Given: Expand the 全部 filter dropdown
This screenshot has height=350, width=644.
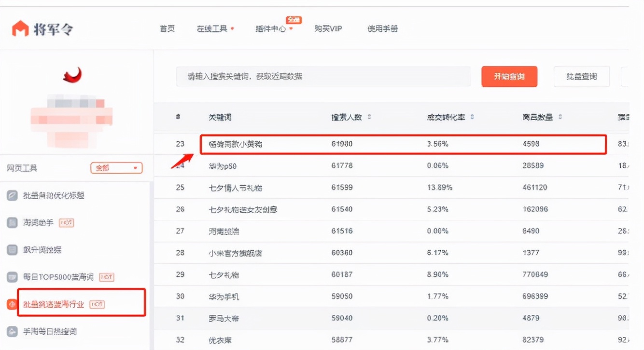Looking at the screenshot, I should pos(116,168).
